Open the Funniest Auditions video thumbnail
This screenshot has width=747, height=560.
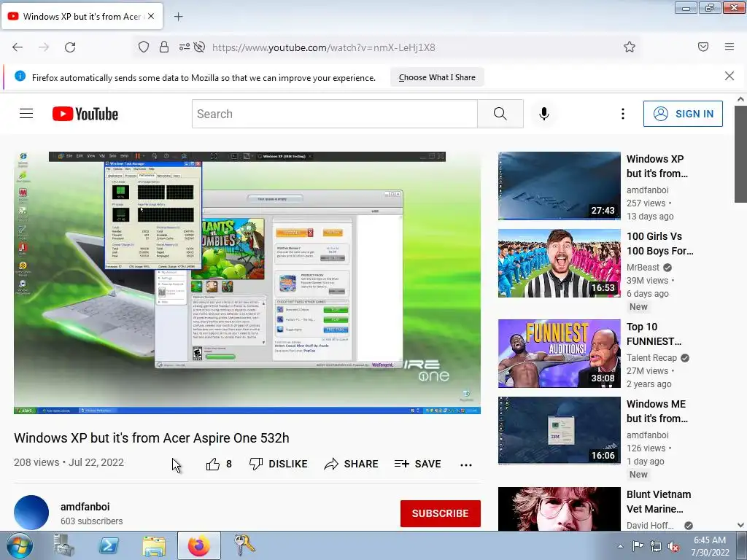(x=560, y=354)
